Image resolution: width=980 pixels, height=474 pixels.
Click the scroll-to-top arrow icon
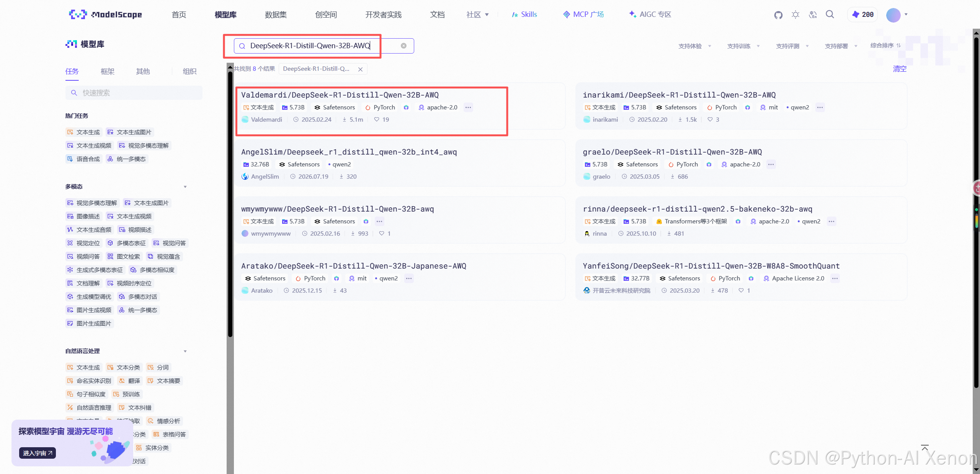[x=925, y=448]
